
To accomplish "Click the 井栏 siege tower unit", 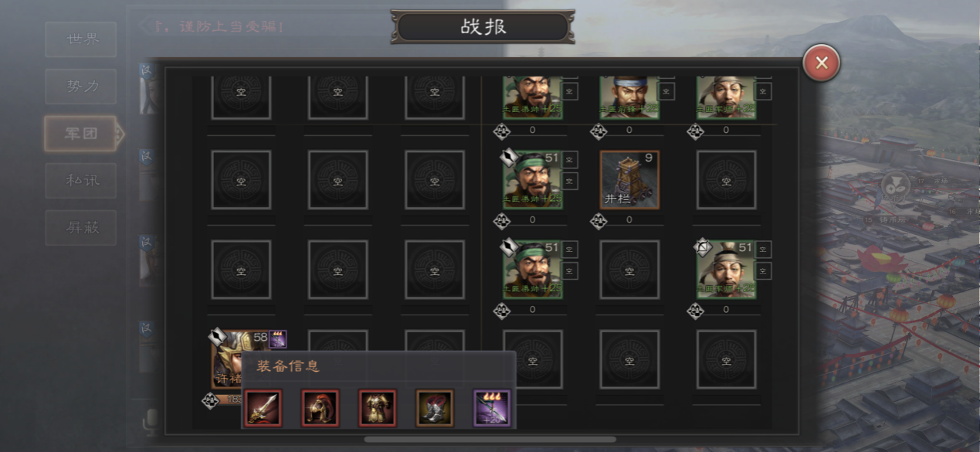I will [629, 180].
